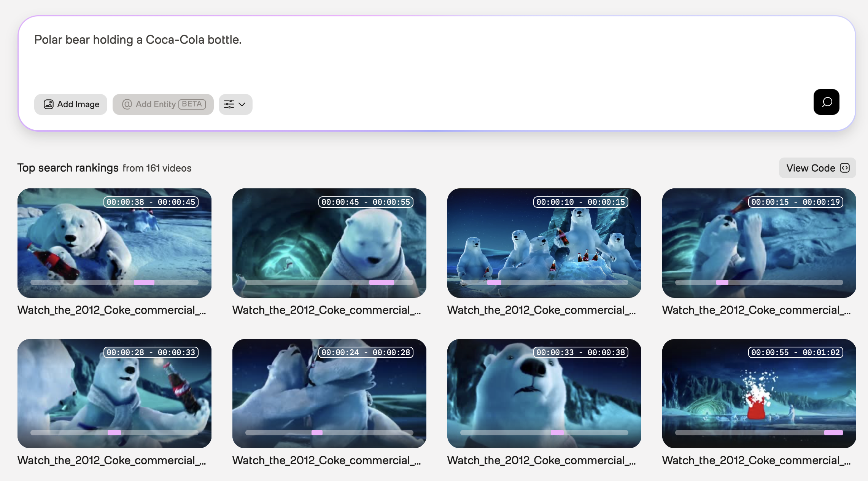Click the 00:00:10 - 00:00:15 timestamp badge
The image size is (868, 481).
click(580, 202)
